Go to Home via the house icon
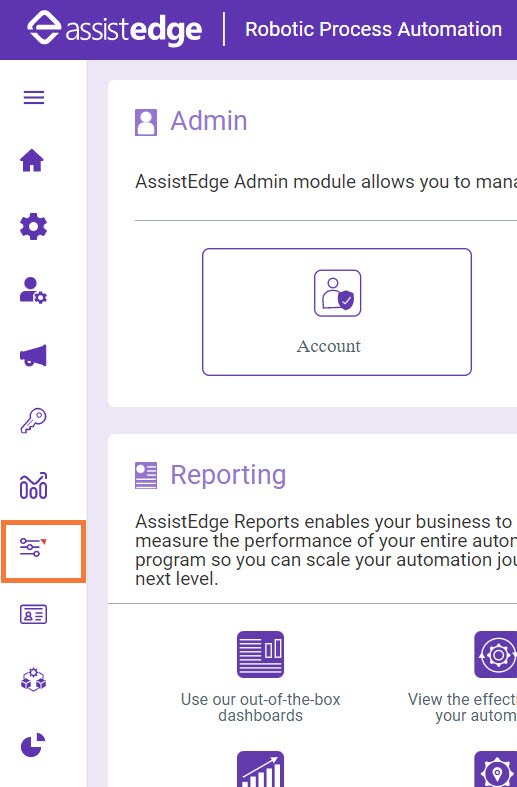The height and width of the screenshot is (787, 517). point(32,161)
